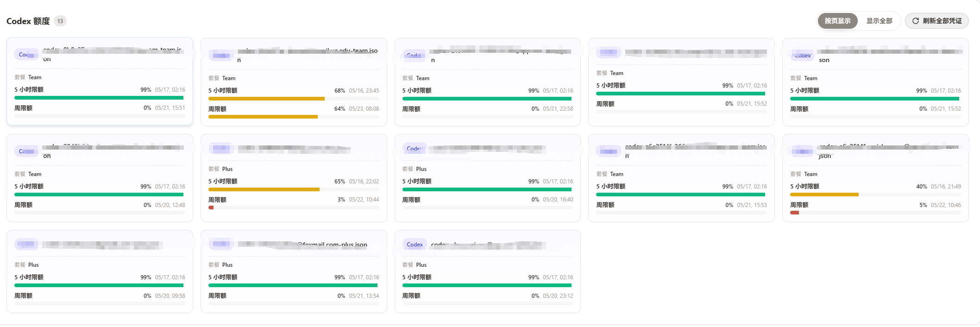980x327 pixels.
Task: Click the yellow 65% five-hour limit bar
Action: 264,189
